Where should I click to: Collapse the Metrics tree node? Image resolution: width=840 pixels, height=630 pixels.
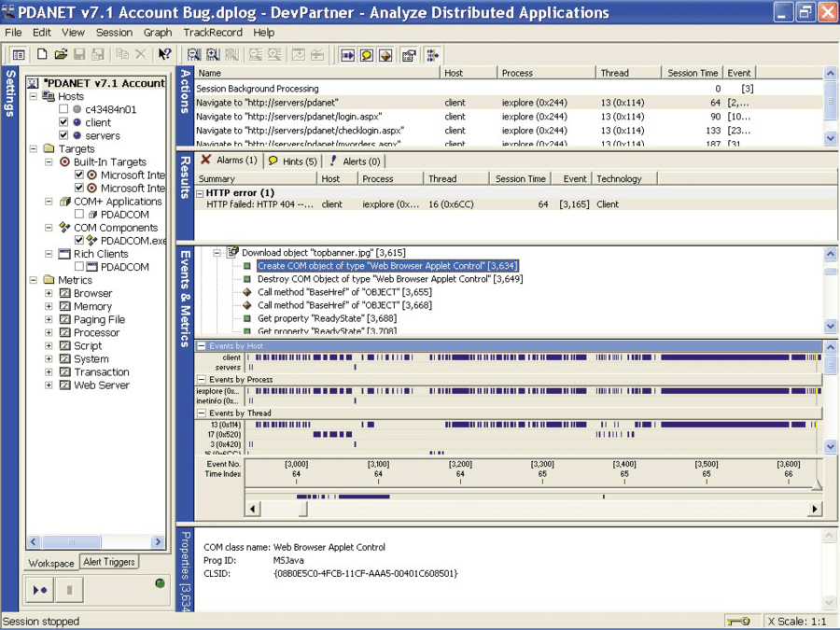point(34,280)
